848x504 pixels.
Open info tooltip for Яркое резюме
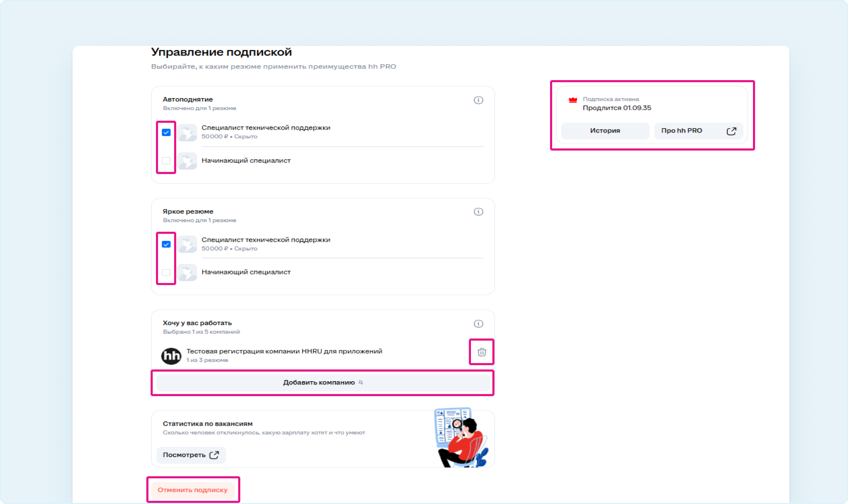coord(478,212)
